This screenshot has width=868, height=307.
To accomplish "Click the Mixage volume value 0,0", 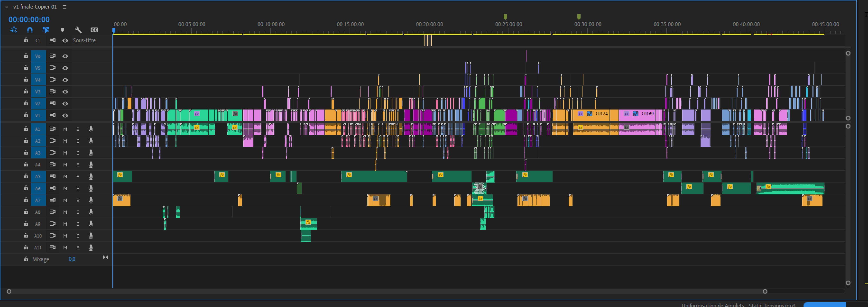I will pyautogui.click(x=72, y=259).
